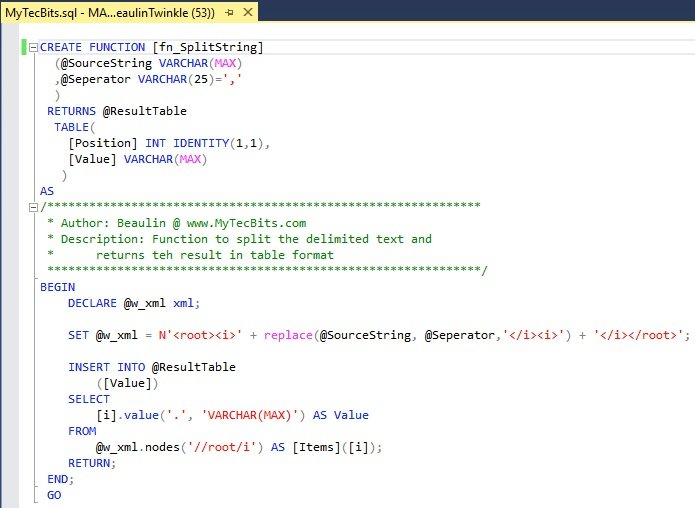The height and width of the screenshot is (508, 695).
Task: Click @ResultTable after RETURNS
Action: pyautogui.click(x=144, y=111)
